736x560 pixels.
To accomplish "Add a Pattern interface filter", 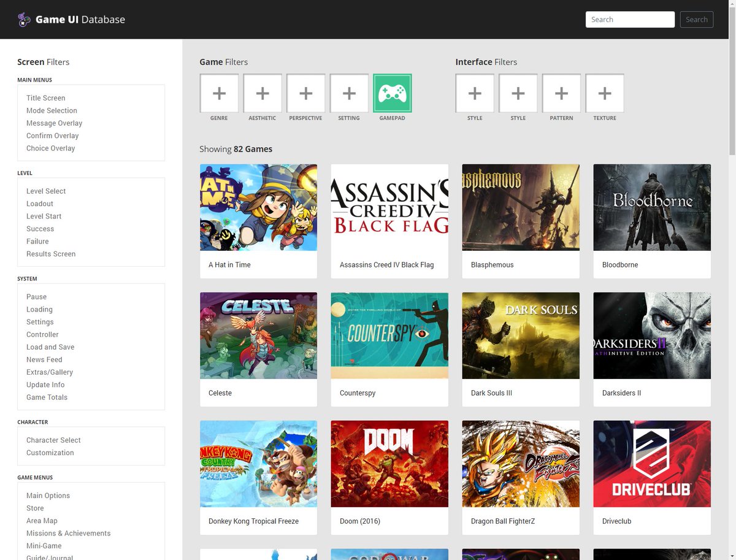I will click(x=561, y=93).
